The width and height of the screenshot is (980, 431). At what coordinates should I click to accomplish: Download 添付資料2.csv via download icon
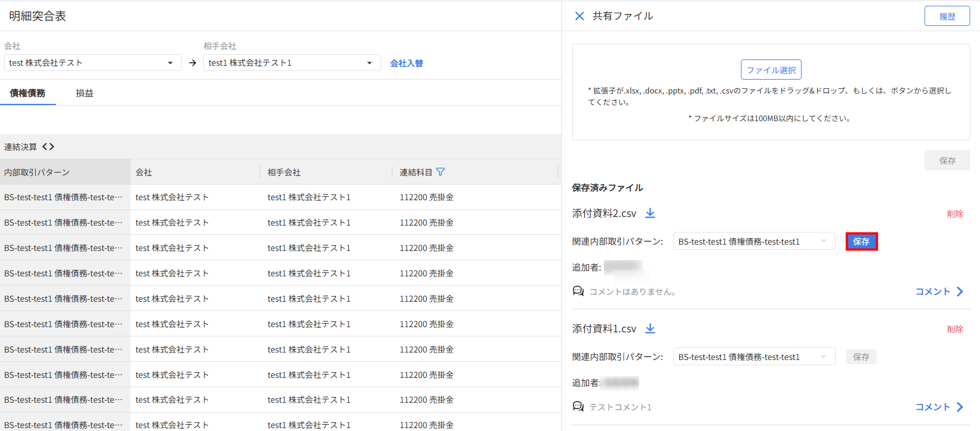click(650, 213)
